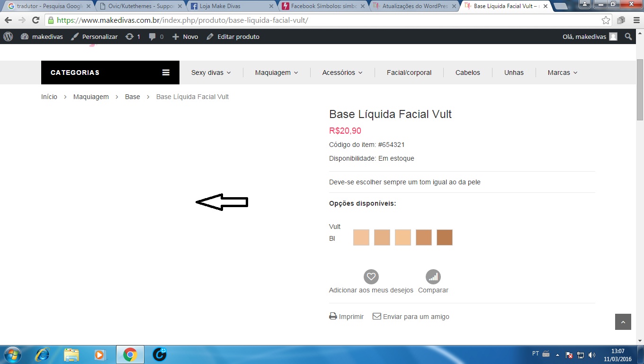Select the fourth Vult color swatch
Image resolution: width=644 pixels, height=364 pixels.
(x=424, y=237)
